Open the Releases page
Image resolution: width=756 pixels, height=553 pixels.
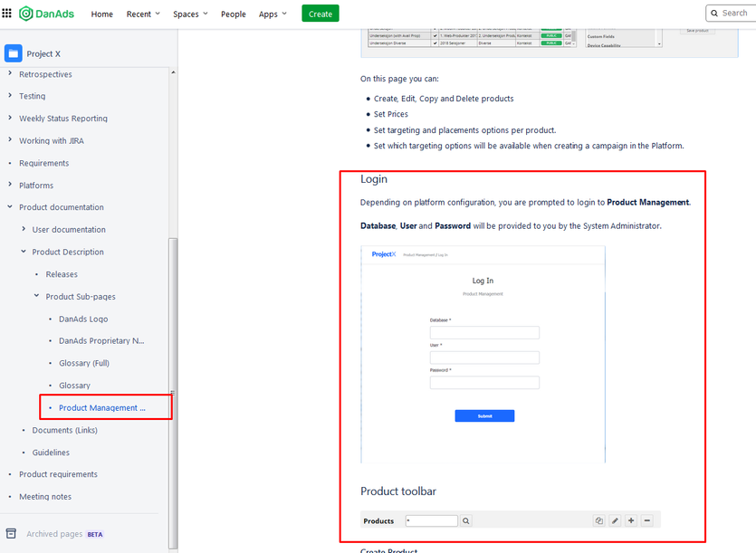pos(62,274)
